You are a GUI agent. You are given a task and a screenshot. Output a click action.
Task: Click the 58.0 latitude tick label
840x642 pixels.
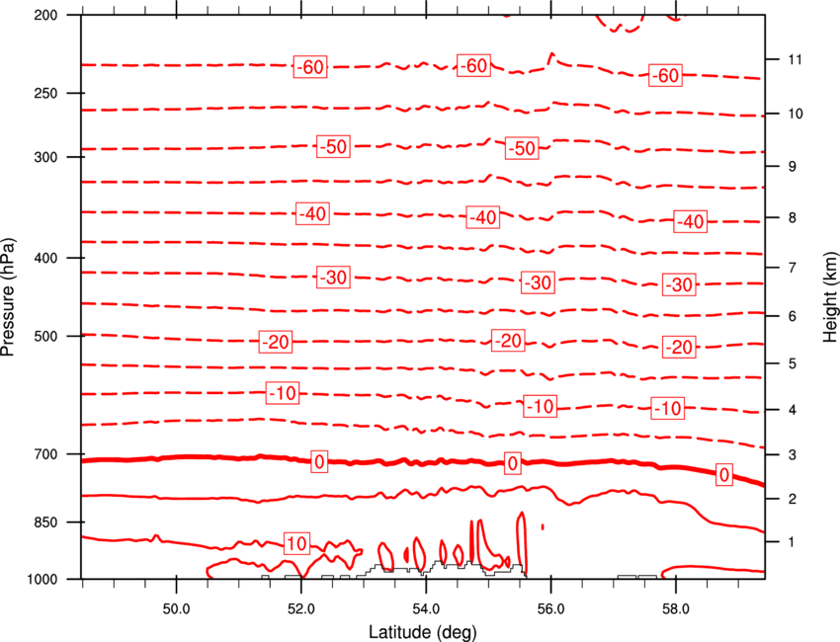676,609
